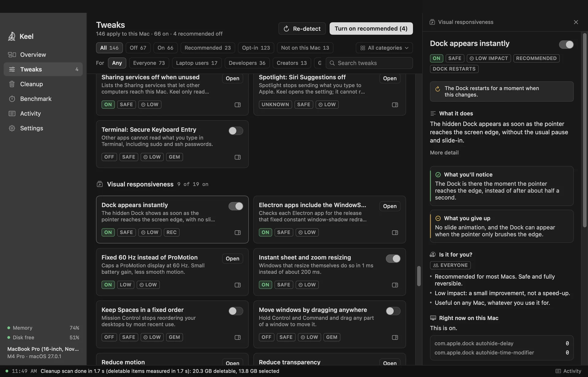Open Fixed 60 Hz instead of ProMotion setting

click(232, 259)
